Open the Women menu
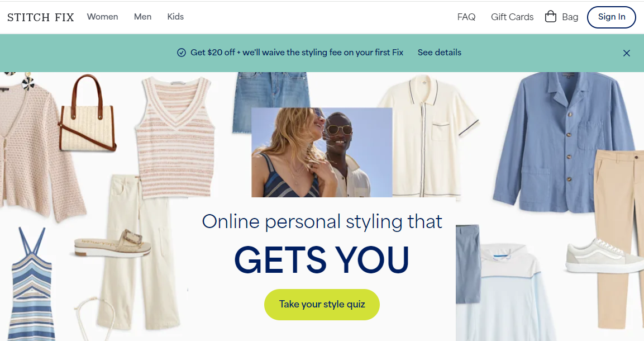This screenshot has width=644, height=341. (x=102, y=17)
